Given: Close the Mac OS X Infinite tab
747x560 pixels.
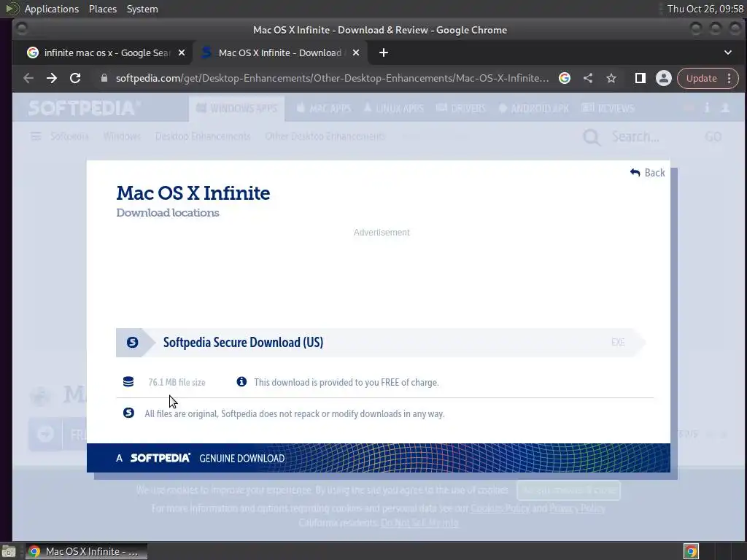Looking at the screenshot, I should (356, 52).
